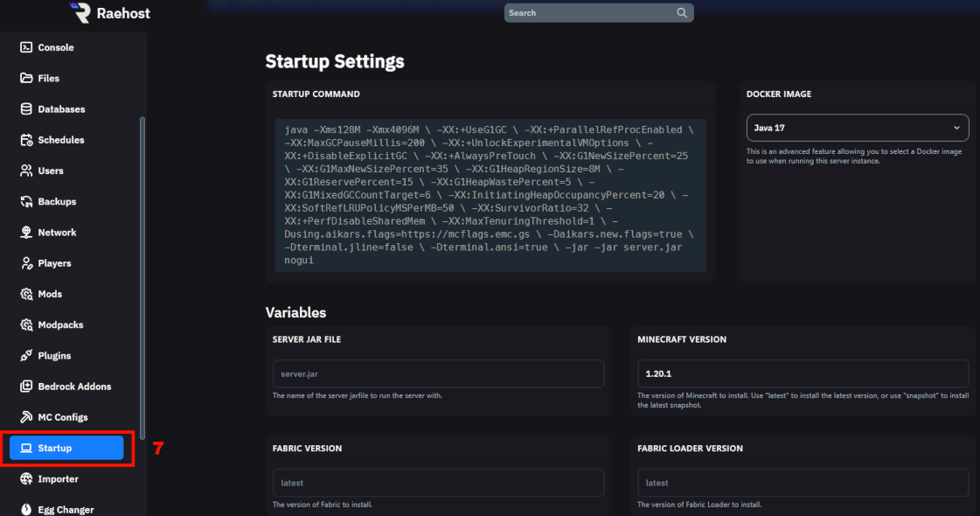980x516 pixels.
Task: Click the STARTUP COMMAND label
Action: click(x=316, y=94)
